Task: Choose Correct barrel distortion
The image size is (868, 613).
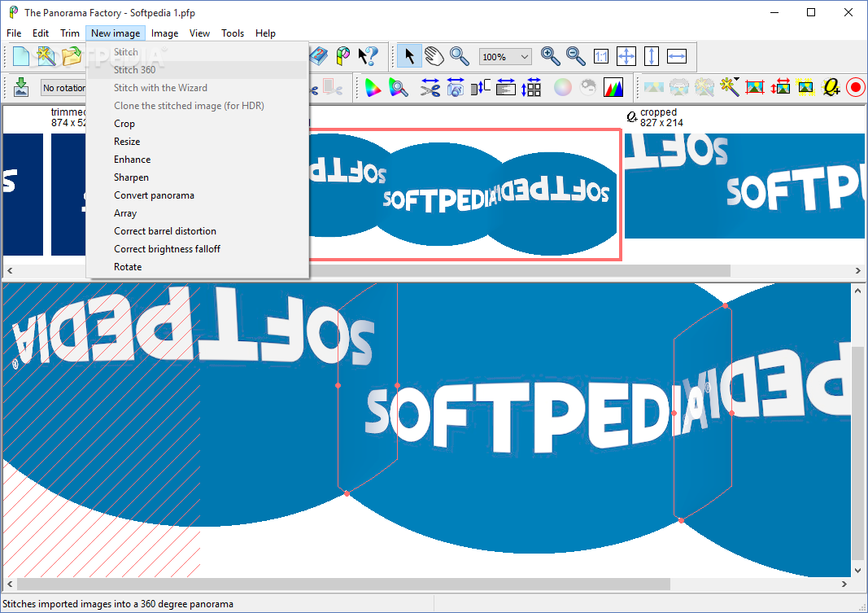Action: (x=197, y=231)
